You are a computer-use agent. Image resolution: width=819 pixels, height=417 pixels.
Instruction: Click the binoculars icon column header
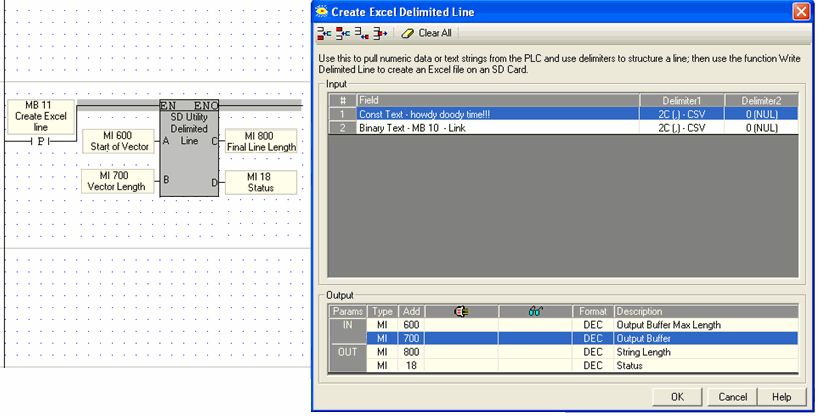pyautogui.click(x=535, y=312)
